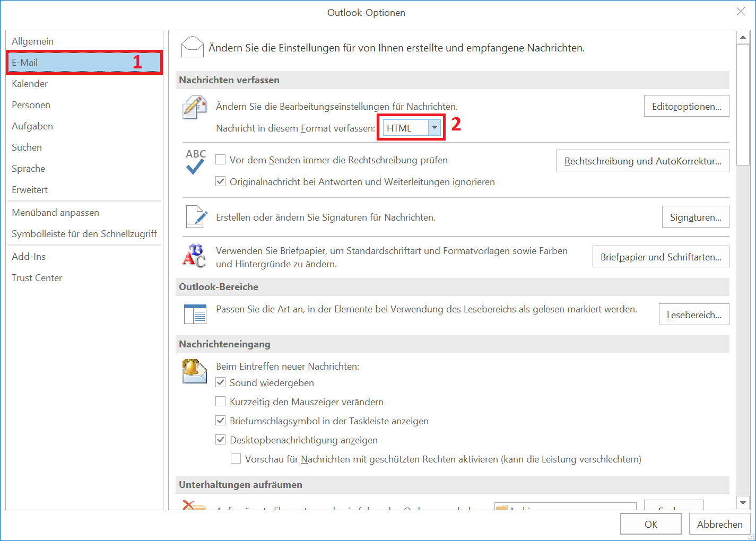Toggle Desktopbenachrichtigung anzeigen checkbox

pos(221,440)
